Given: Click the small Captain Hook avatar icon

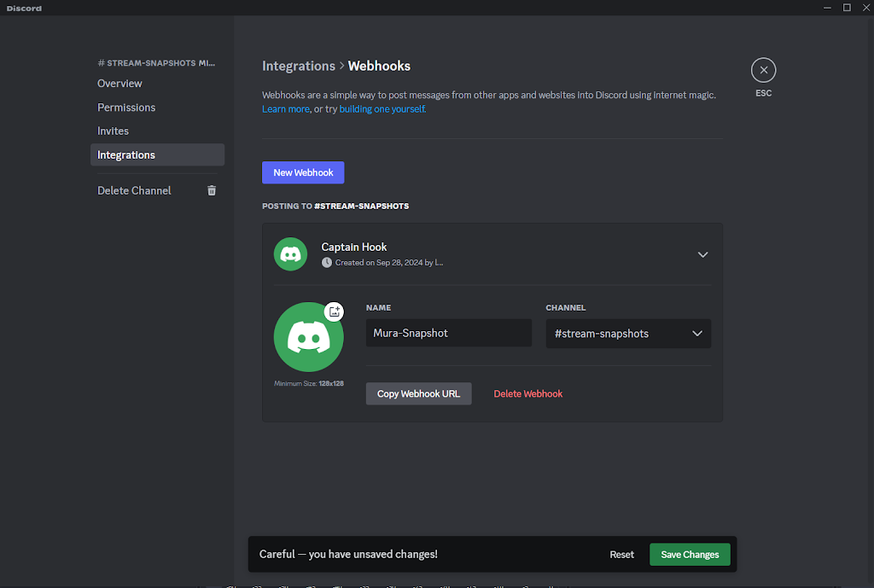Looking at the screenshot, I should click(x=290, y=254).
